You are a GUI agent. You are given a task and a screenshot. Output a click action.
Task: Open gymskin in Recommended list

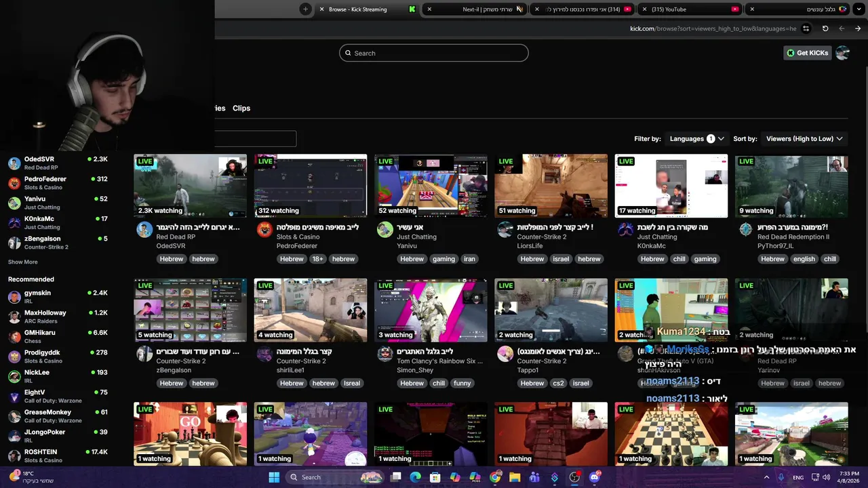click(x=58, y=297)
